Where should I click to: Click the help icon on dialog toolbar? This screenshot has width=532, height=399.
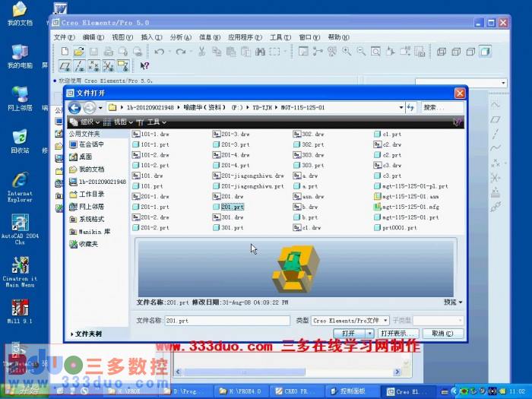pos(458,122)
